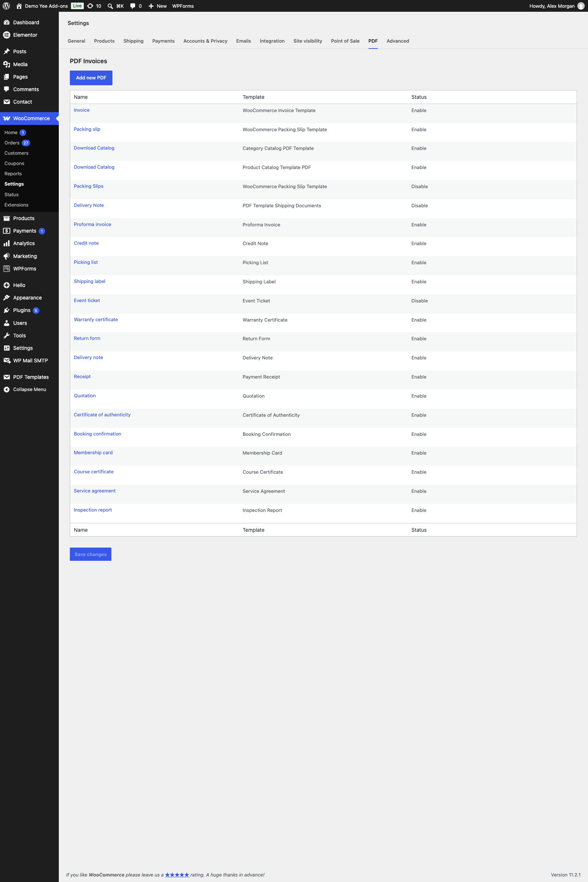
Task: Click the Collapse Menu arrow icon
Action: [6, 389]
